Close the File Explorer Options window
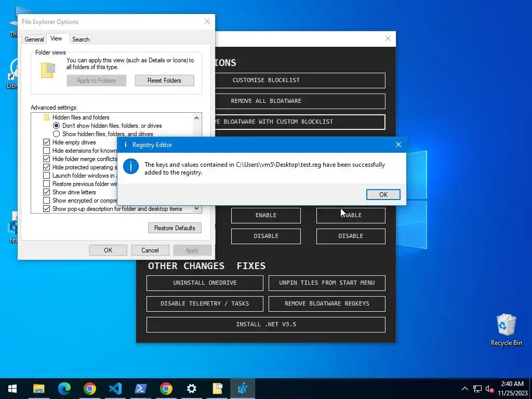 point(207,21)
